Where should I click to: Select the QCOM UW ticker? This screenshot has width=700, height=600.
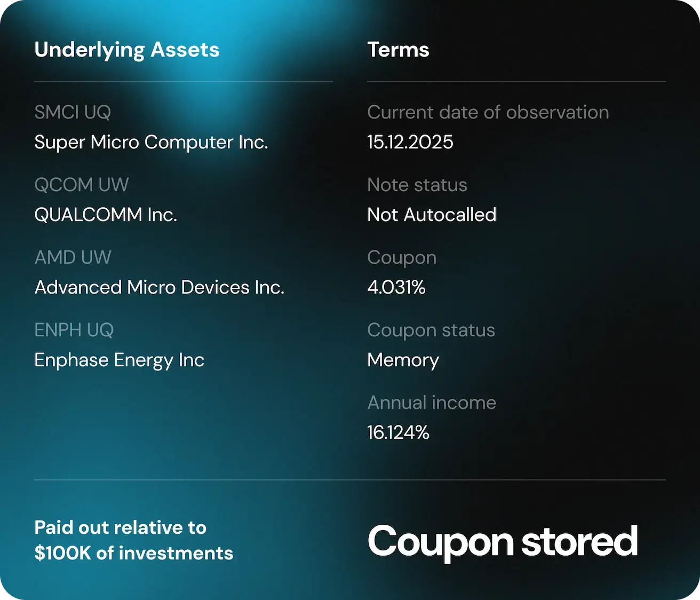[x=82, y=185]
